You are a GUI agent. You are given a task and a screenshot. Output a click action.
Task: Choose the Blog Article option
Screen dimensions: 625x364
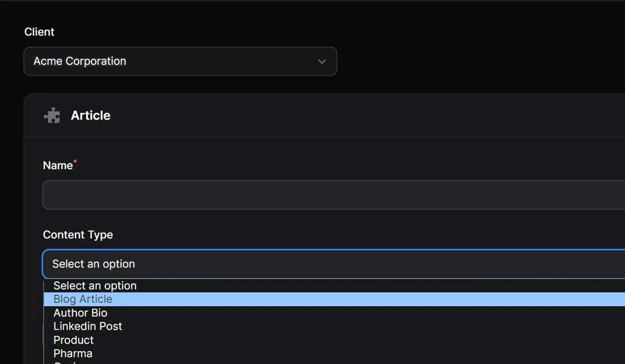83,299
